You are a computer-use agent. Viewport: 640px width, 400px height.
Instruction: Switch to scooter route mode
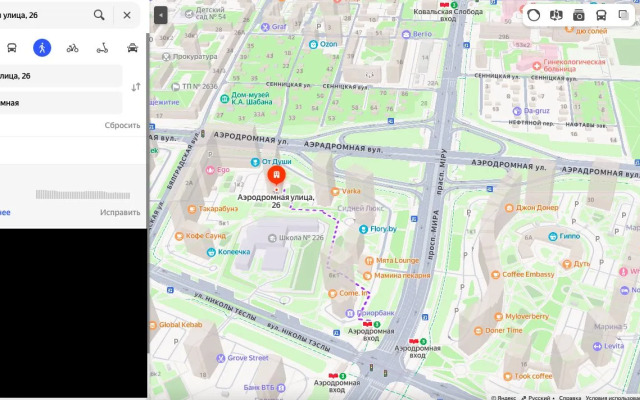101,47
